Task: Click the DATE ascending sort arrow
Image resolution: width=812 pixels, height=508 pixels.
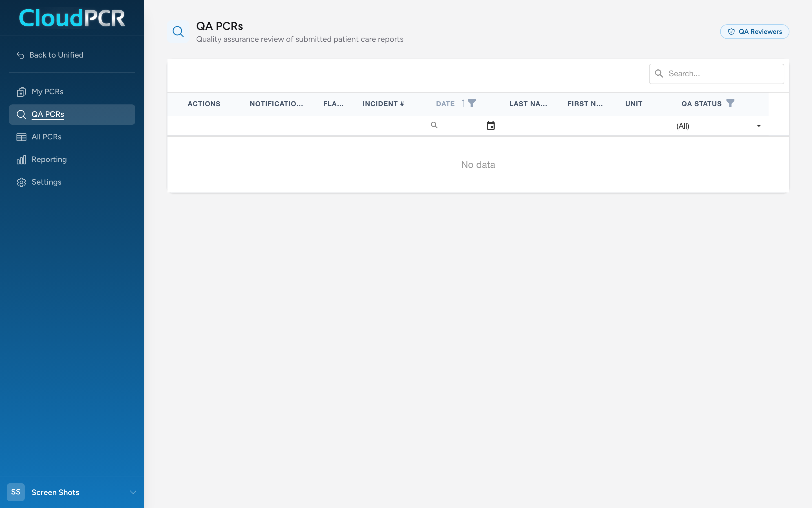Action: [463, 103]
